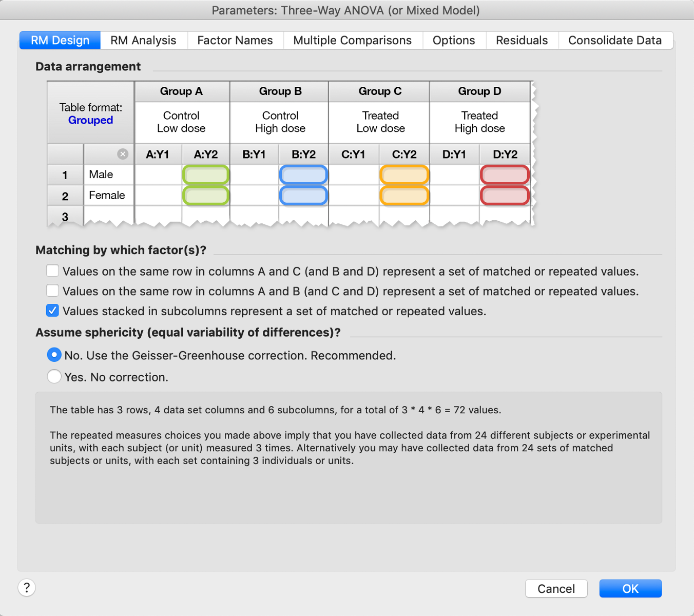Click the clear X icon in the table header

tap(123, 153)
